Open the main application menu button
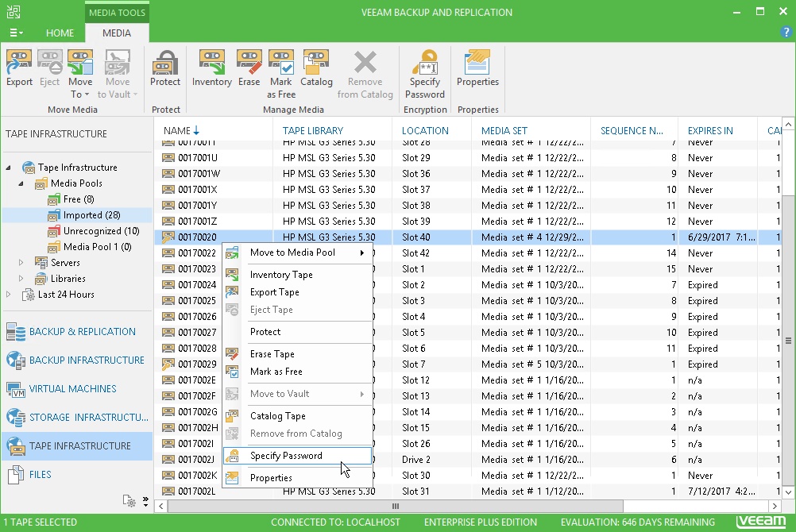The width and height of the screenshot is (796, 532). point(16,33)
